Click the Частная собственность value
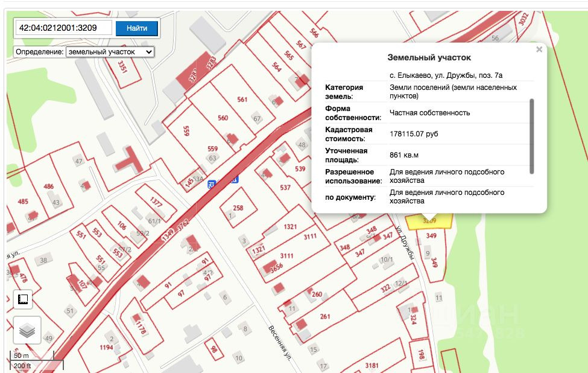This screenshot has height=373, width=588. click(429, 113)
